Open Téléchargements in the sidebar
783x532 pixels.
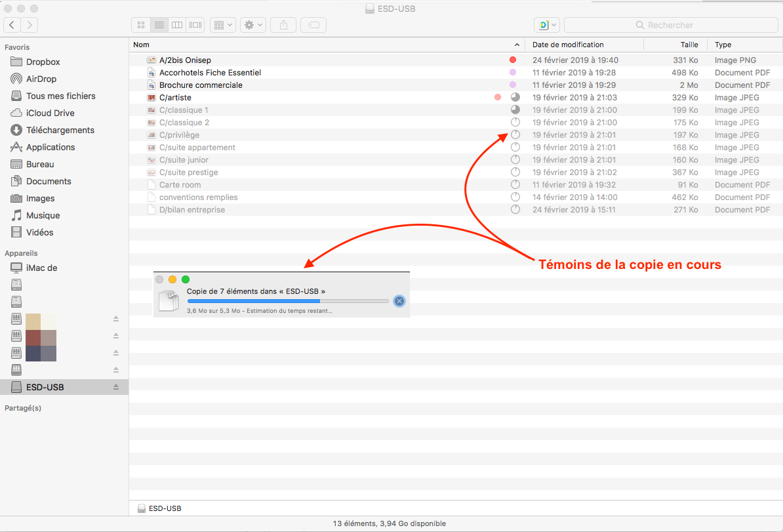[x=60, y=130]
